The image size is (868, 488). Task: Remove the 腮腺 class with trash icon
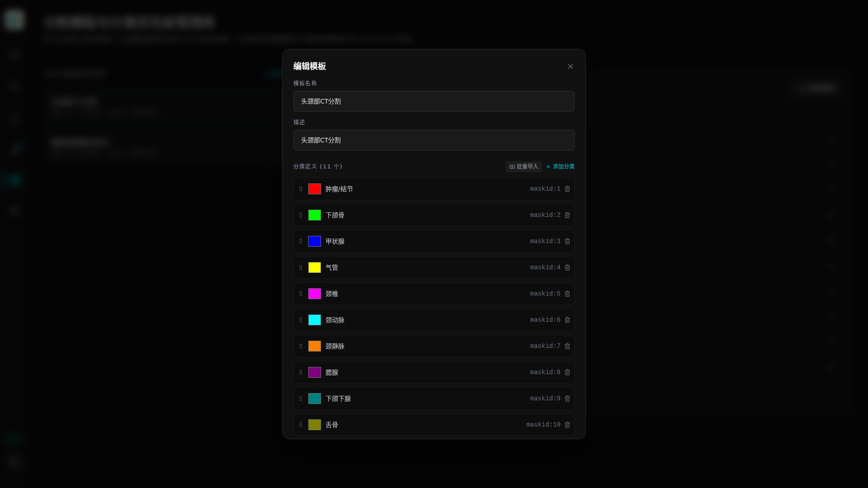point(567,372)
